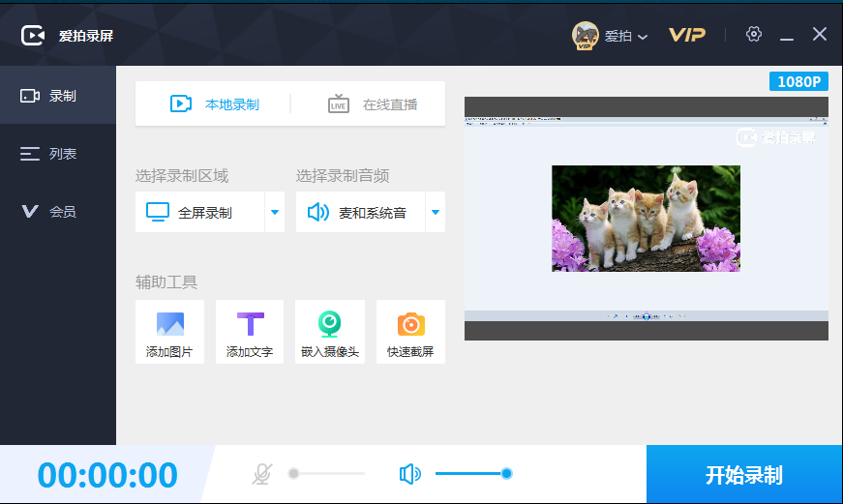
Task: Switch to the 列表 sidebar tab
Action: click(x=58, y=154)
